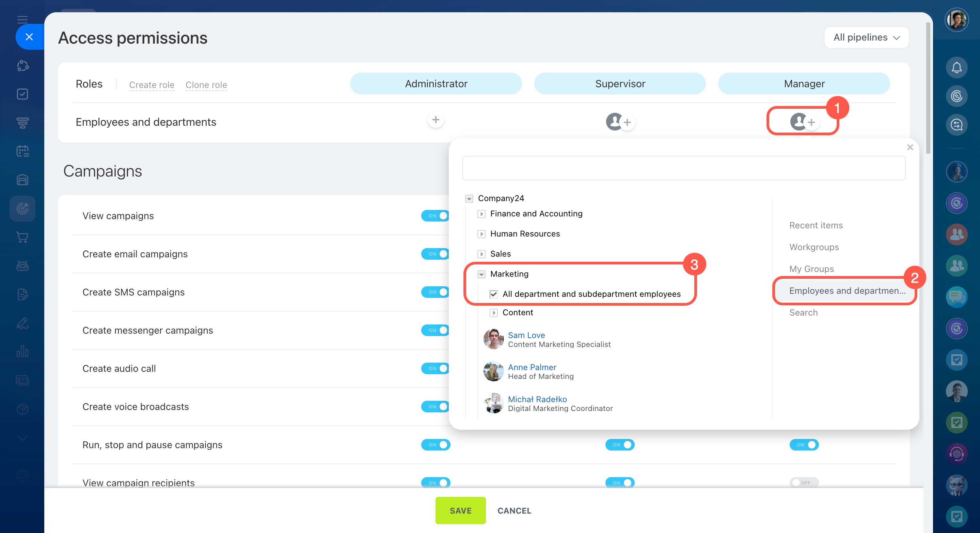Select the Search tab in popup
The image size is (980, 533).
pyautogui.click(x=803, y=313)
